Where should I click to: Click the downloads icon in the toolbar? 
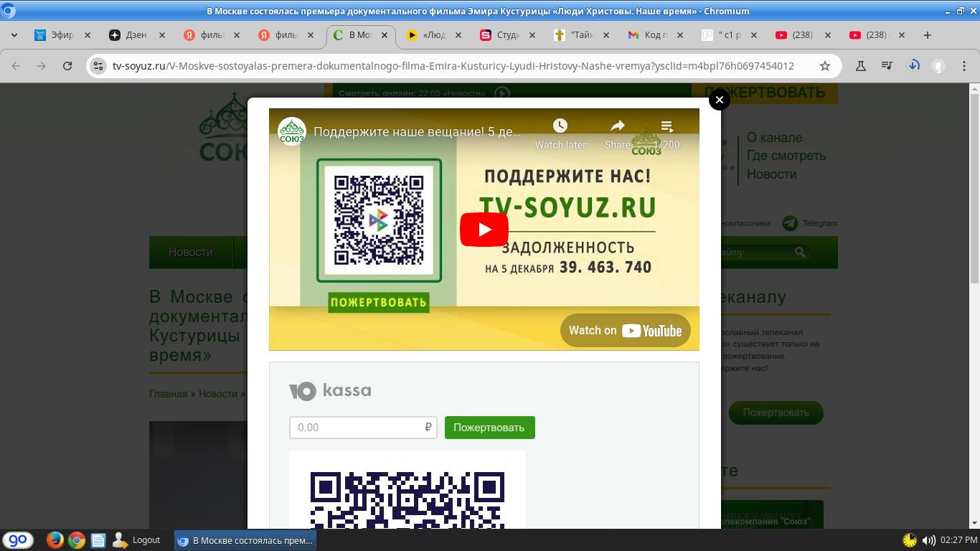point(913,66)
